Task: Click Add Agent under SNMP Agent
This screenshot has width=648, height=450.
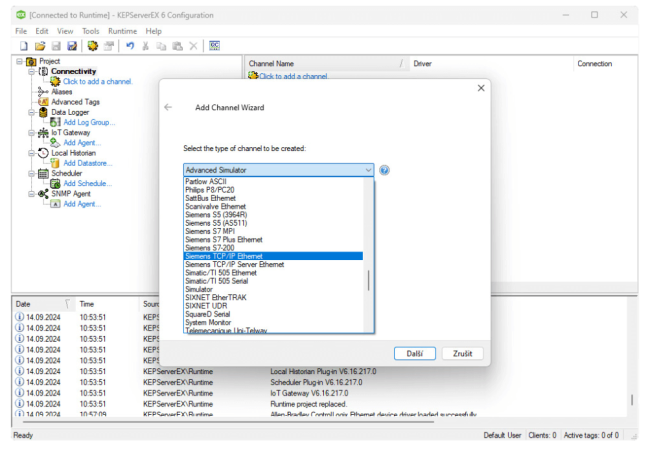Action: [x=82, y=204]
